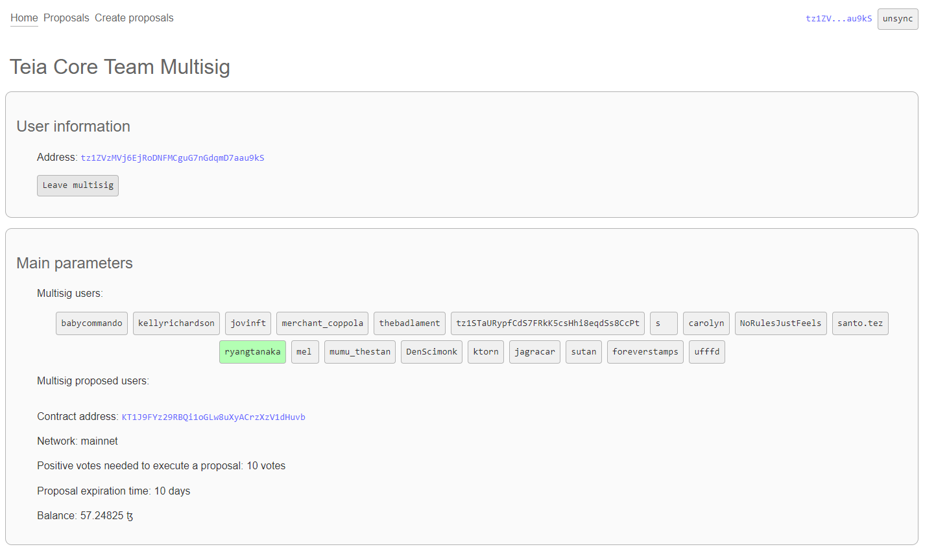Click the highlighted green ryangtanaka tag
This screenshot has height=560, width=936.
[252, 352]
